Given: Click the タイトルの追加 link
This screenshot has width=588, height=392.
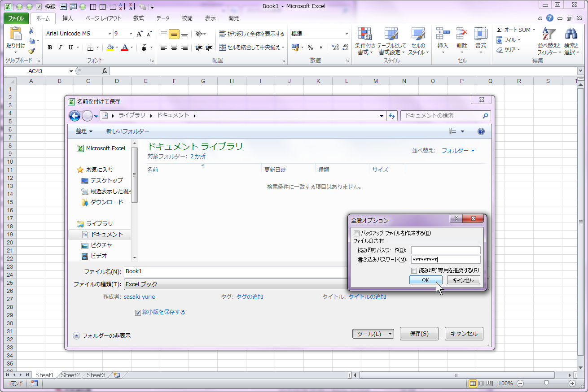Looking at the screenshot, I should pos(367,297).
